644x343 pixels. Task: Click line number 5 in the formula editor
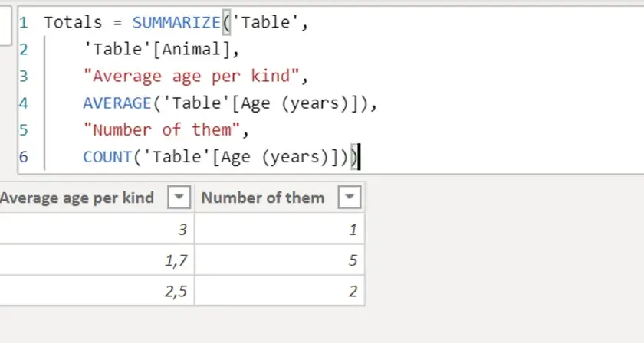click(x=24, y=130)
